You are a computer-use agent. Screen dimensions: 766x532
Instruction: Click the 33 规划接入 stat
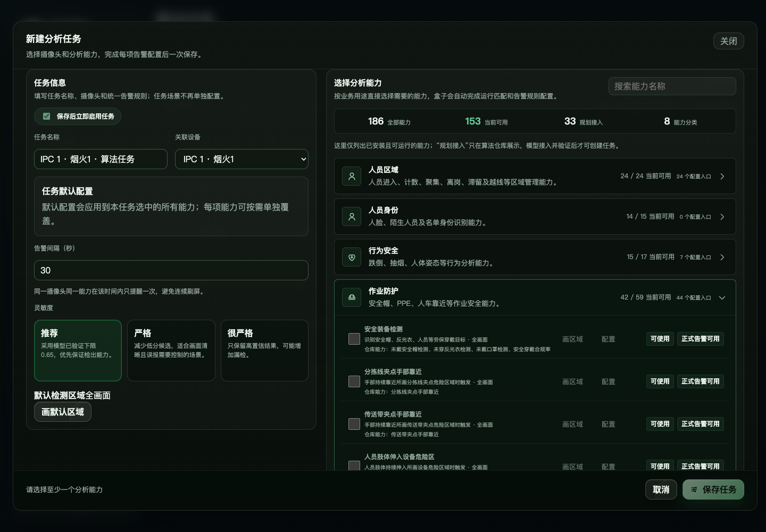click(x=584, y=121)
